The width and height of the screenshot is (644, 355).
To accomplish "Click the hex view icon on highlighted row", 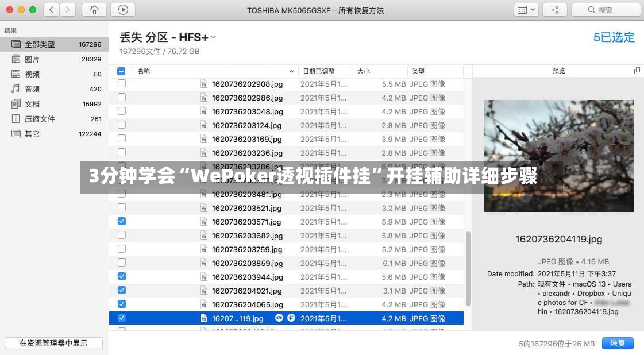I will pyautogui.click(x=291, y=318).
